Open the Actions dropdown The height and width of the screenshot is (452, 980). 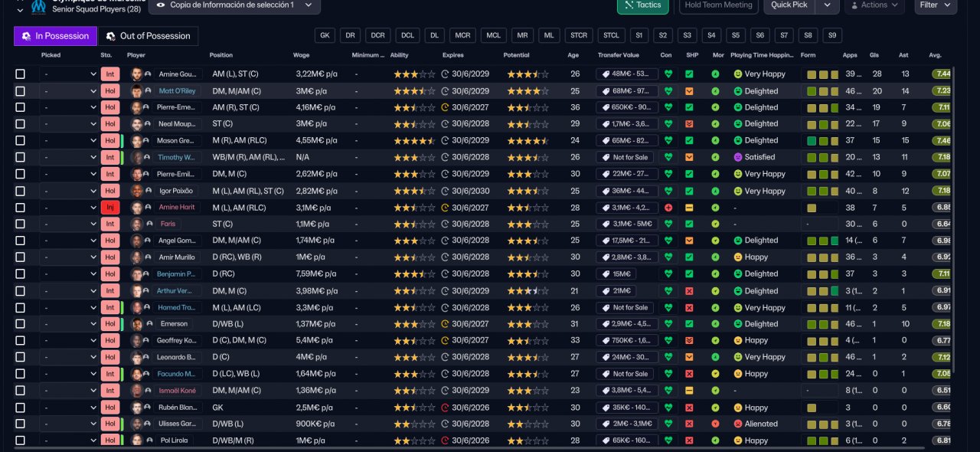point(874,5)
